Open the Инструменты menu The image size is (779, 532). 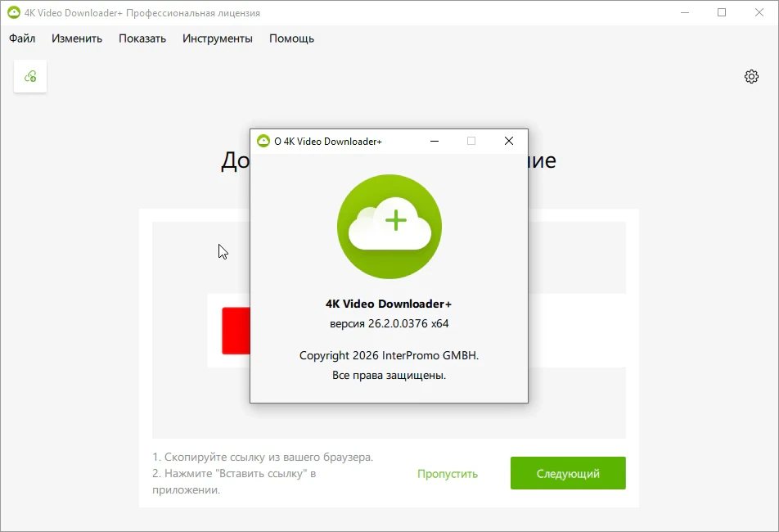tap(218, 38)
